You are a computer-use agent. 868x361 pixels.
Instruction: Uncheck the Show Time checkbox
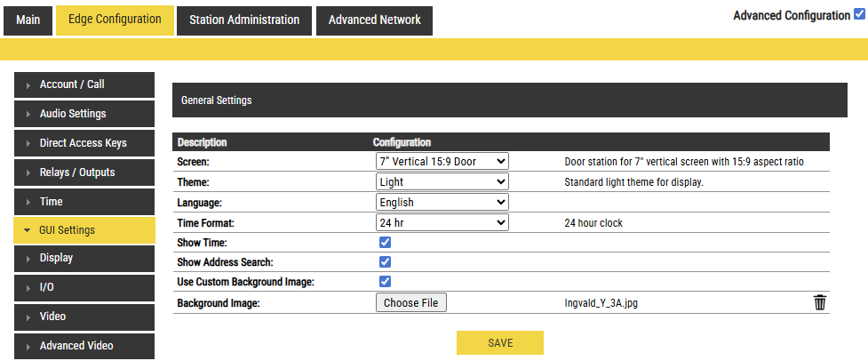pos(386,243)
